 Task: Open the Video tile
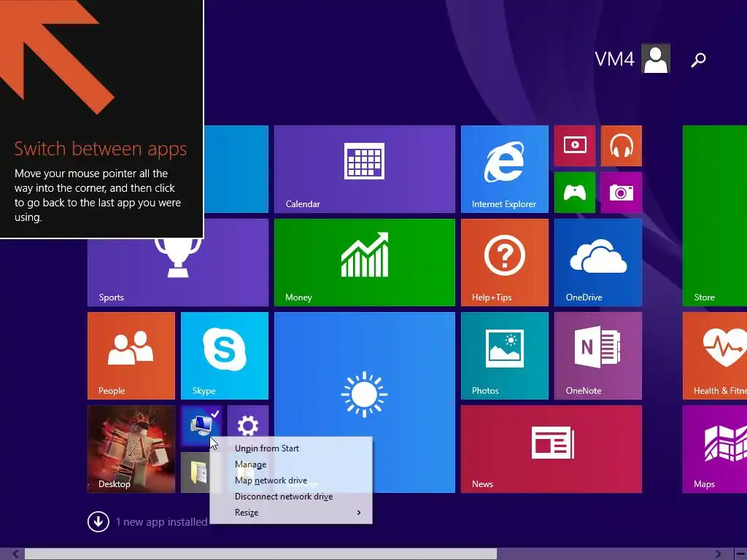coord(575,146)
